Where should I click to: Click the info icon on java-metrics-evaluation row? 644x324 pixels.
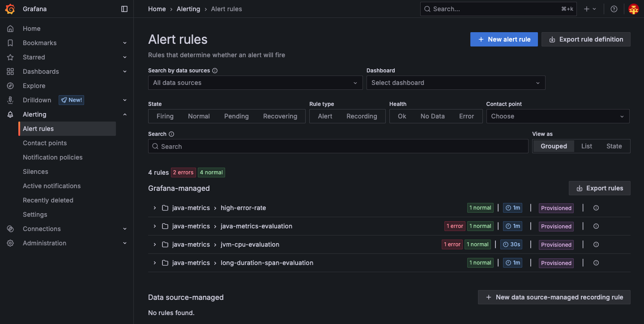click(x=596, y=226)
